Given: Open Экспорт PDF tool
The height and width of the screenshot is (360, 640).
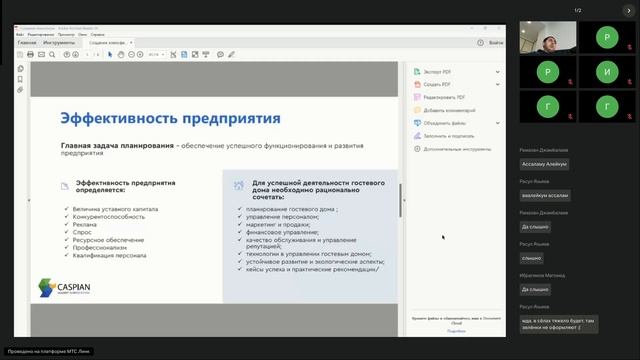Looking at the screenshot, I should (437, 72).
